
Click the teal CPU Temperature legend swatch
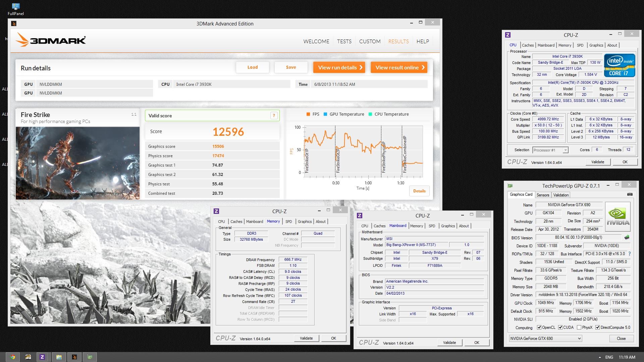[x=370, y=114]
